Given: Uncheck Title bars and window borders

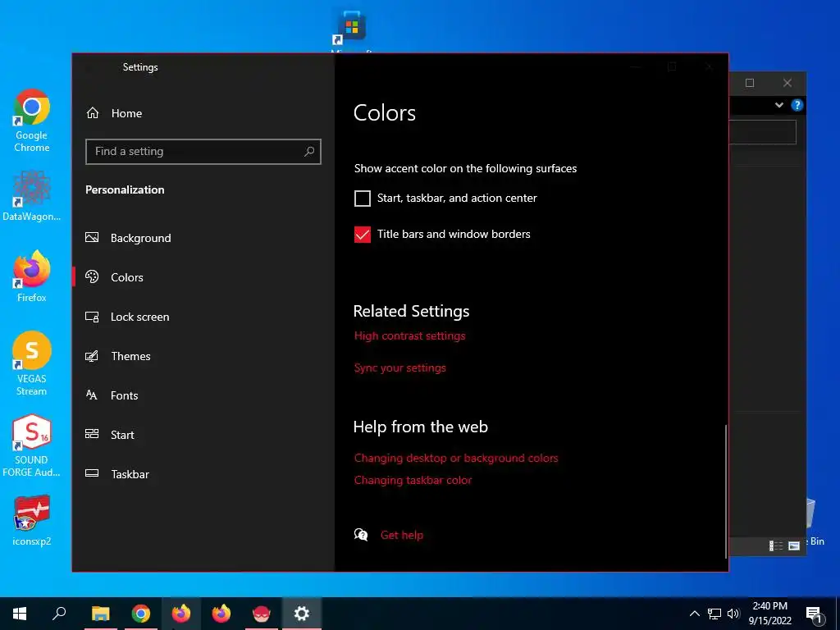Looking at the screenshot, I should pyautogui.click(x=362, y=234).
